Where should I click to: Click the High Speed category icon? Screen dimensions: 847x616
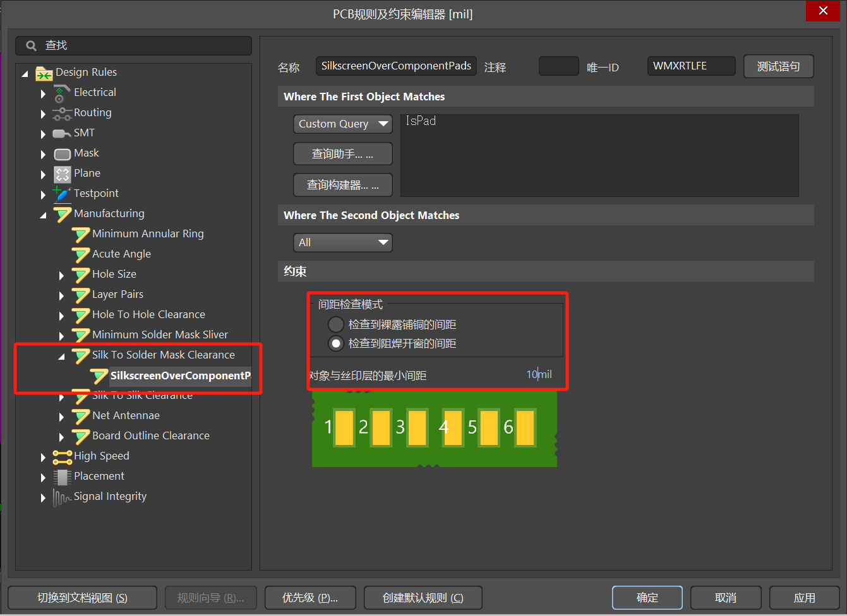coord(62,456)
